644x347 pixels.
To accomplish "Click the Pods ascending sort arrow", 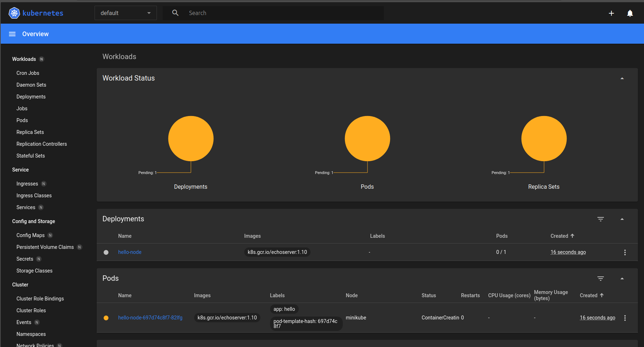I will pos(602,295).
